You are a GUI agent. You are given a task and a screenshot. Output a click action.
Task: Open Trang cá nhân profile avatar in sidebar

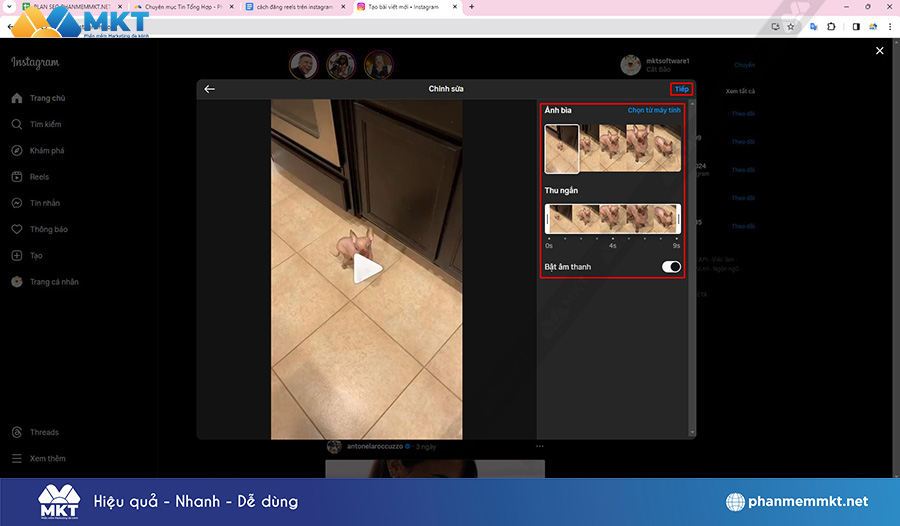[x=17, y=281]
